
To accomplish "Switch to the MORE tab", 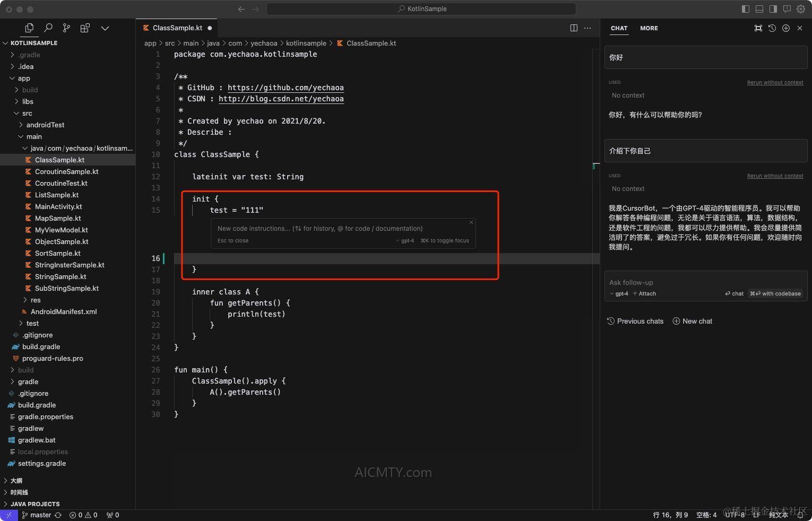I will (649, 28).
